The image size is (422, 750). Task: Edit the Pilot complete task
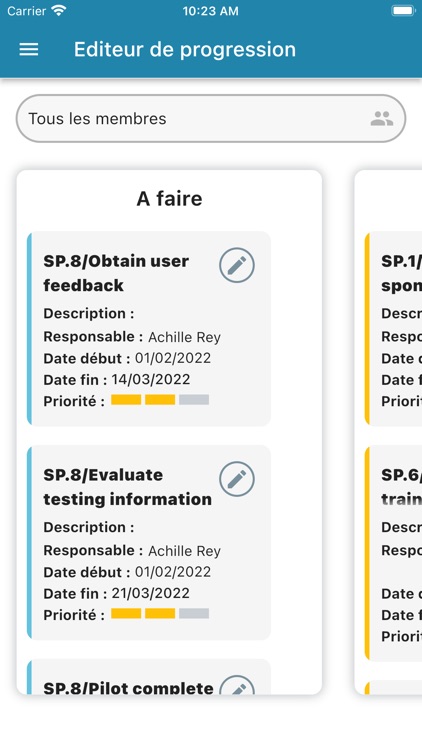(x=237, y=685)
